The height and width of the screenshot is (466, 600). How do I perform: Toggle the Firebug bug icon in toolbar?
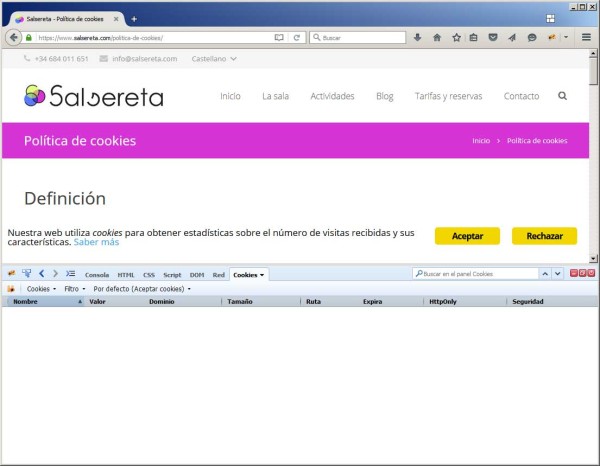coord(552,37)
